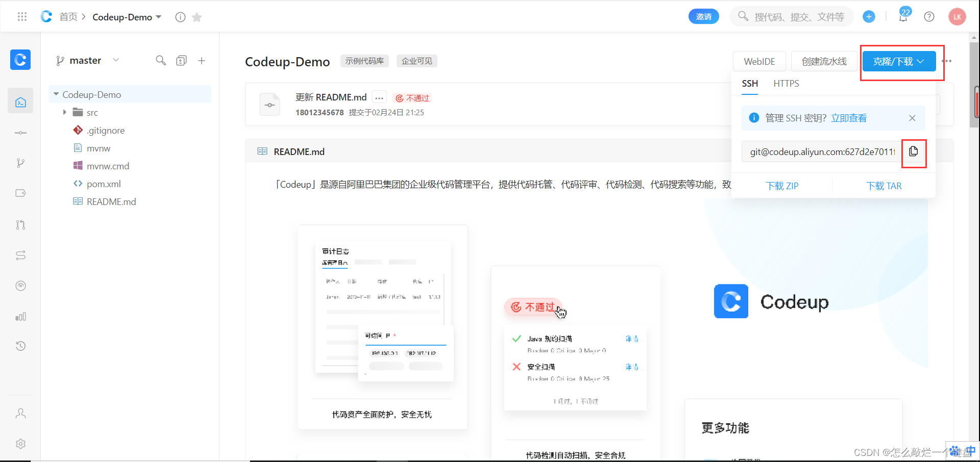Click the blue Codeup sidebar logo
Screen dimensions: 980x462
point(20,60)
